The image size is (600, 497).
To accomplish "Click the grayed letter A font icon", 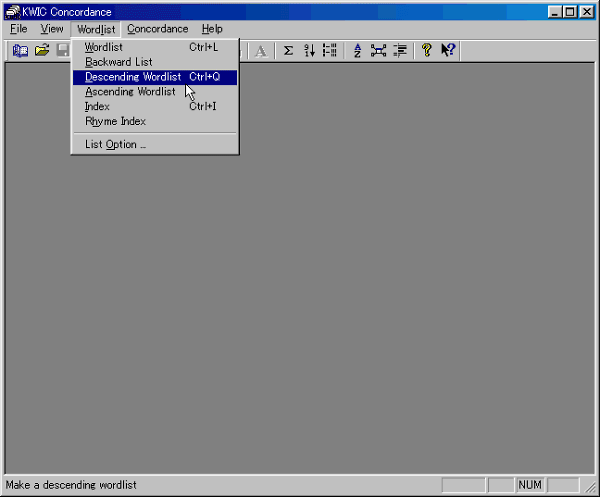I will (x=261, y=51).
